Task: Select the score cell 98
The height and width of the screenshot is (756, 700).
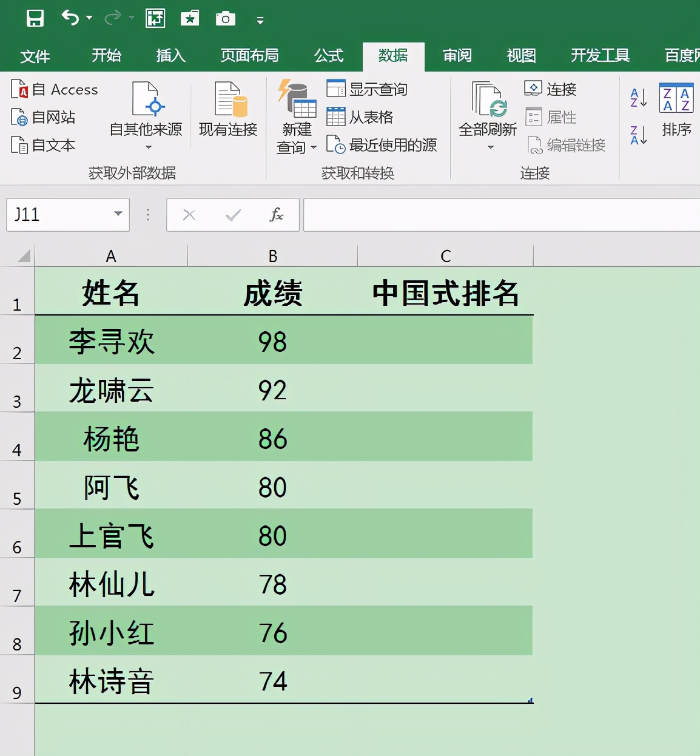Action: 273,340
